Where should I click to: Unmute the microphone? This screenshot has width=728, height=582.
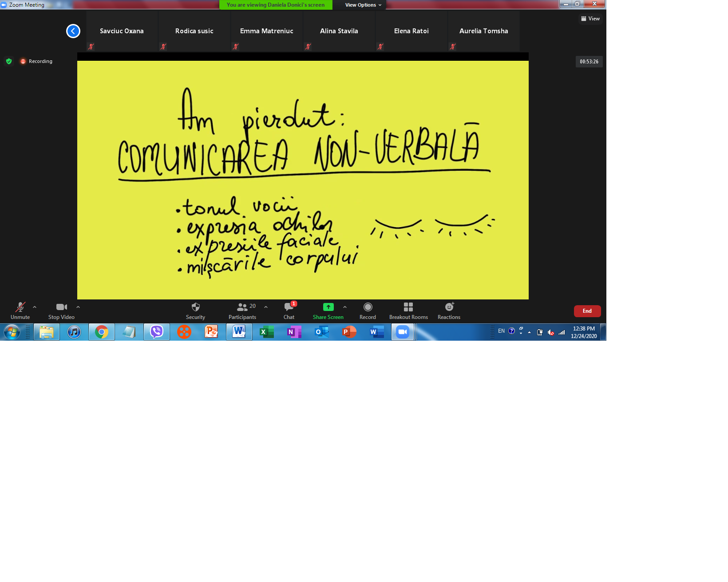pyautogui.click(x=20, y=311)
